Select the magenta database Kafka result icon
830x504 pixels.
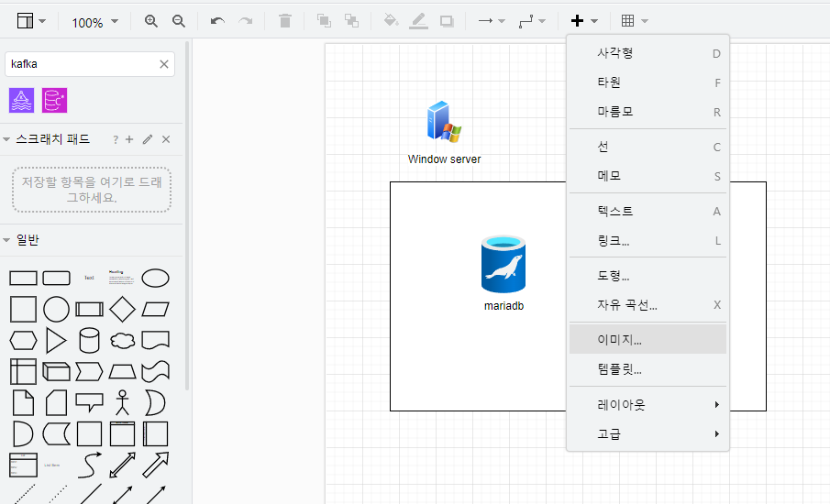(x=54, y=101)
